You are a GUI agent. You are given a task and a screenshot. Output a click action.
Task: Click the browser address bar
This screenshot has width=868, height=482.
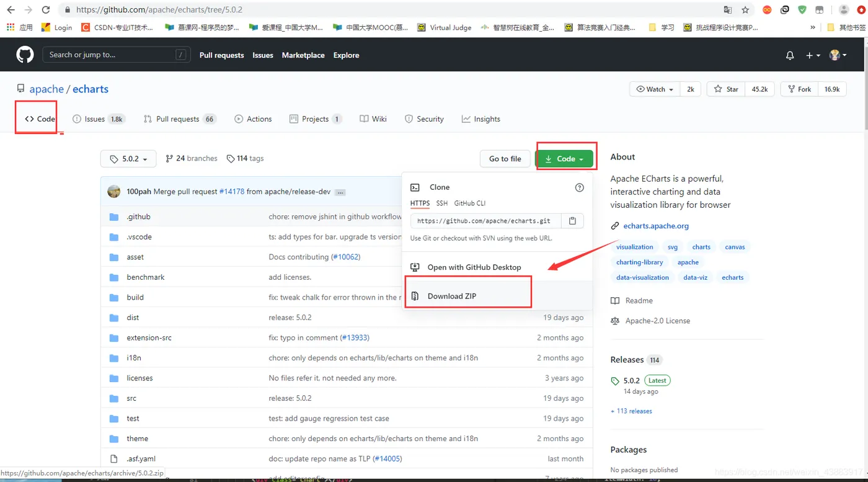pos(391,10)
